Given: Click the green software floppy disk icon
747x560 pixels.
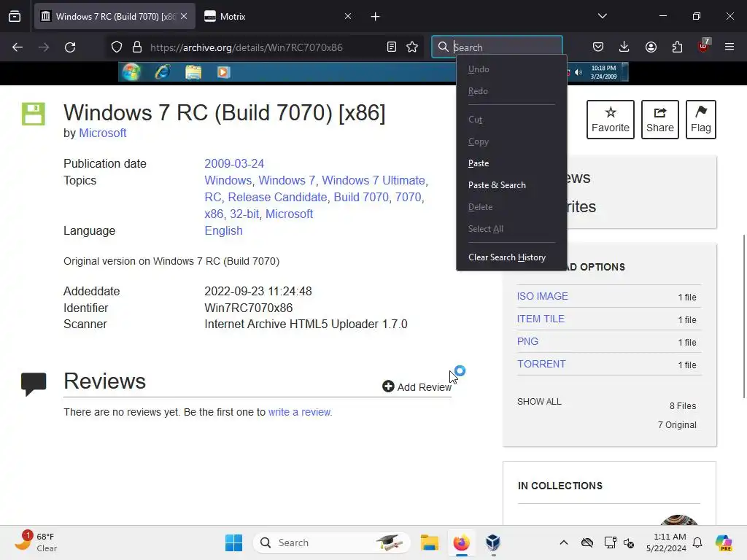Looking at the screenshot, I should click(x=34, y=114).
